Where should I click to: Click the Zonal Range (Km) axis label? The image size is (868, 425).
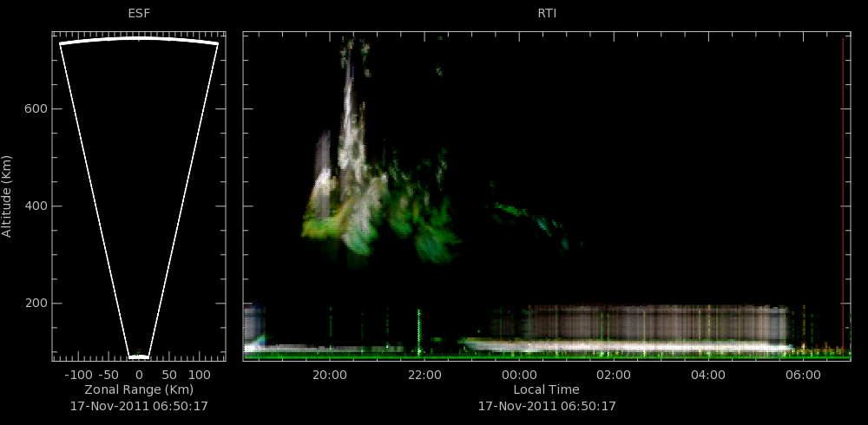pos(139,389)
